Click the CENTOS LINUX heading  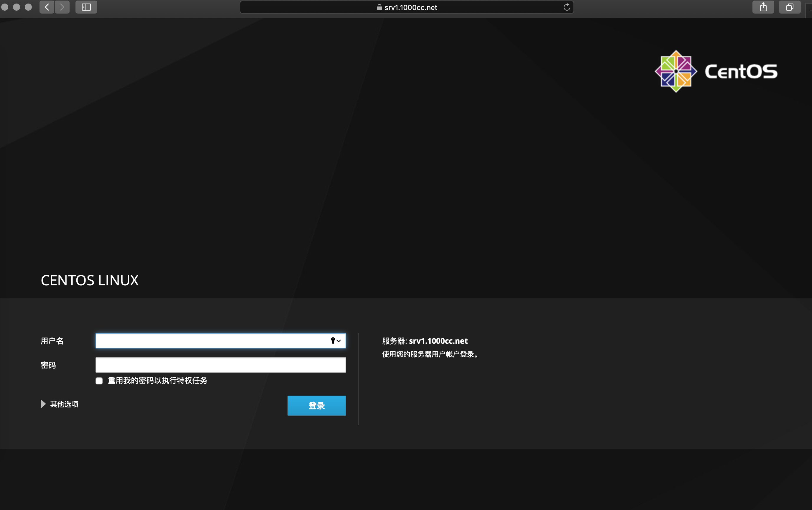(90, 280)
